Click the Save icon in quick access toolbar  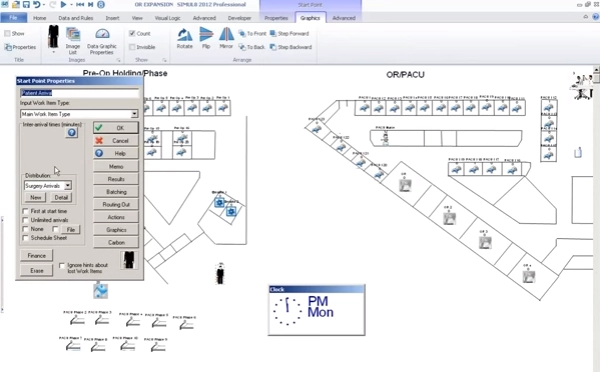pos(26,5)
